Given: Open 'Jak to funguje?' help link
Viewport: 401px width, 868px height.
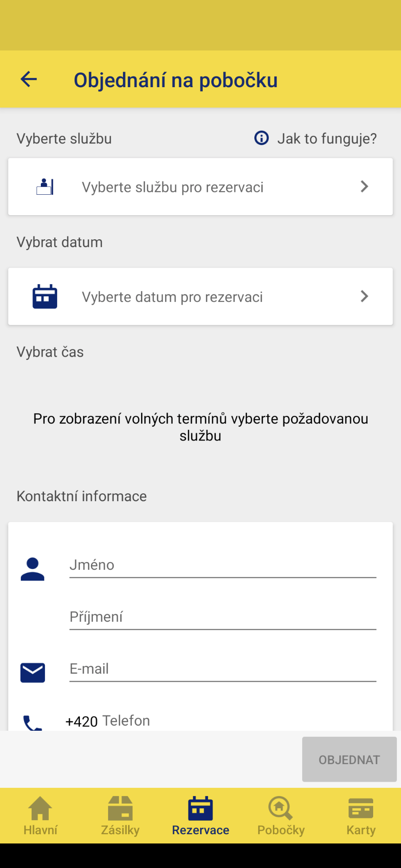Looking at the screenshot, I should pos(327,139).
